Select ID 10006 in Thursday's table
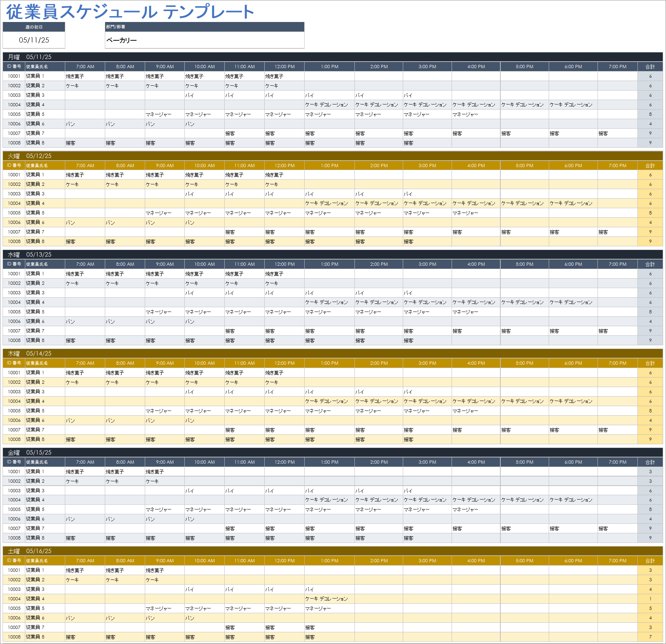The image size is (666, 644). tap(14, 420)
